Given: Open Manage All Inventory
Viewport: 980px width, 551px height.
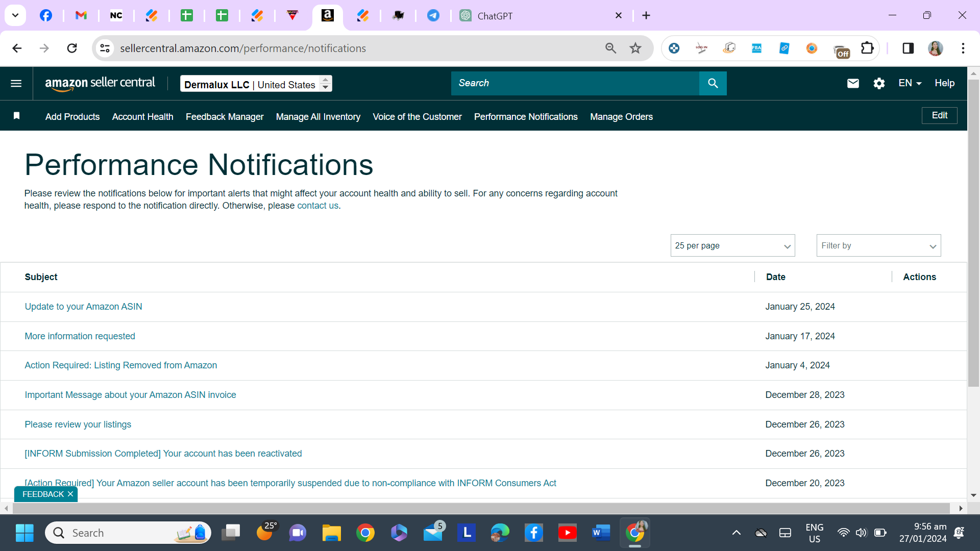Looking at the screenshot, I should [318, 117].
